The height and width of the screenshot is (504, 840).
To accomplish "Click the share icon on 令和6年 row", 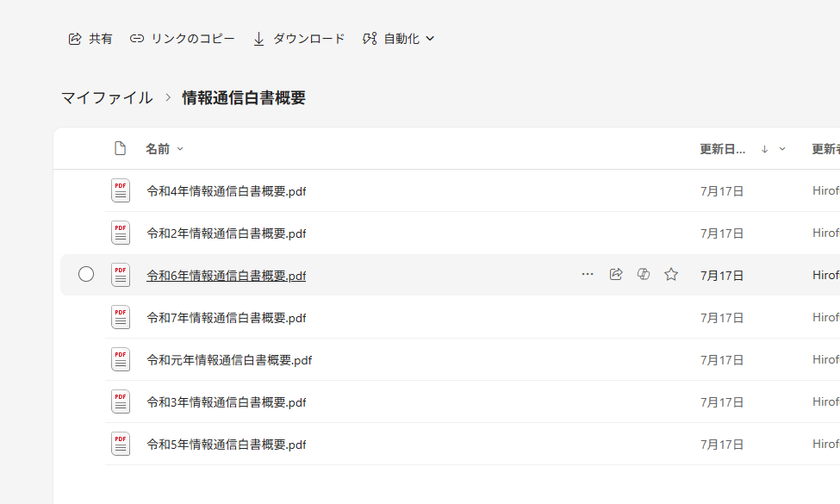I will [x=615, y=275].
